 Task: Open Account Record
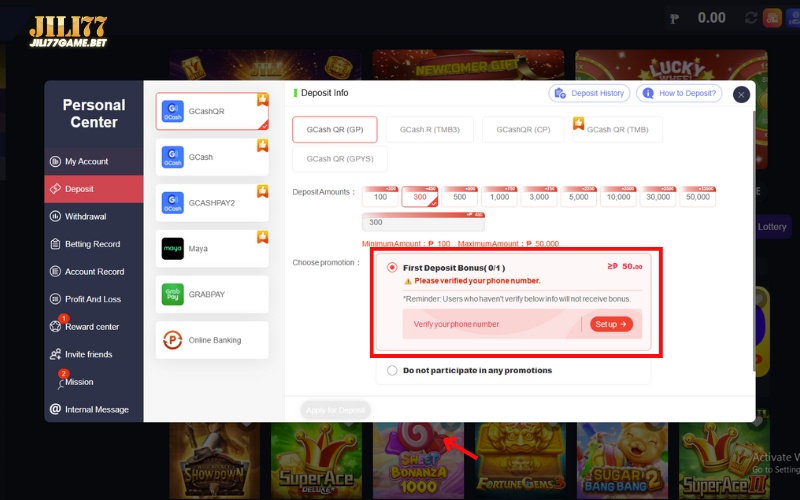[x=94, y=271]
